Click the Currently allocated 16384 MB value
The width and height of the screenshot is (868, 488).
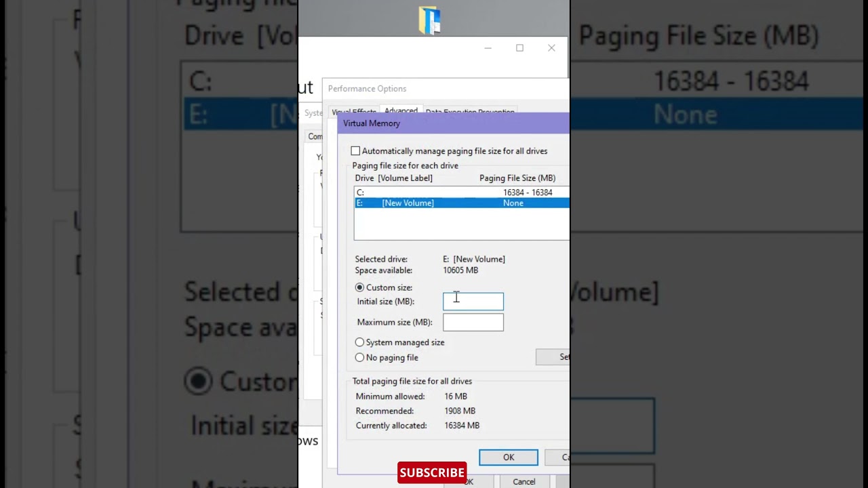[x=462, y=426]
